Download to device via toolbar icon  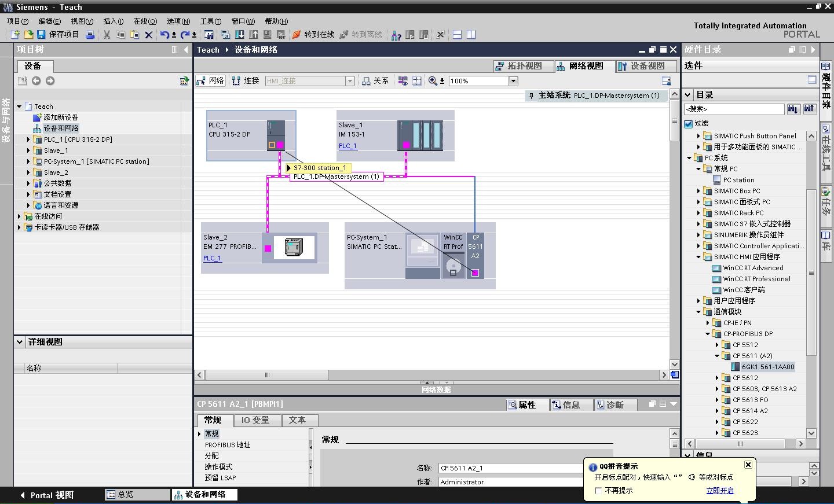pyautogui.click(x=240, y=35)
